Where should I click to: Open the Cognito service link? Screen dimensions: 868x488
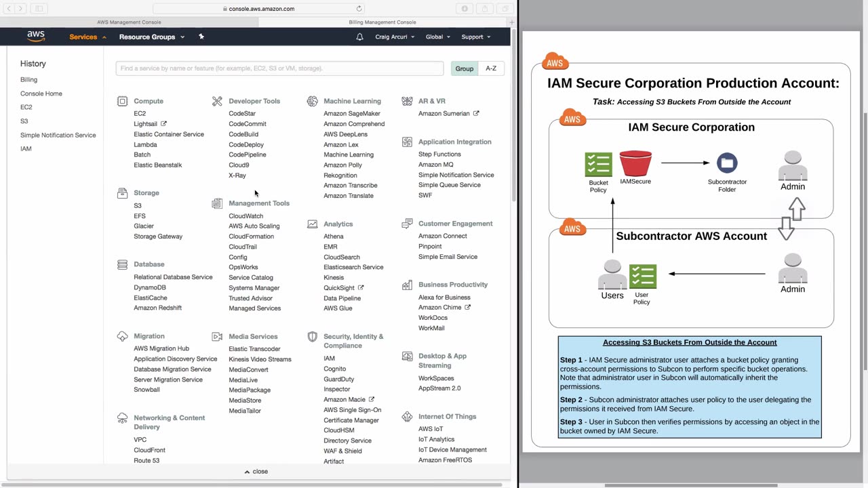coord(335,369)
